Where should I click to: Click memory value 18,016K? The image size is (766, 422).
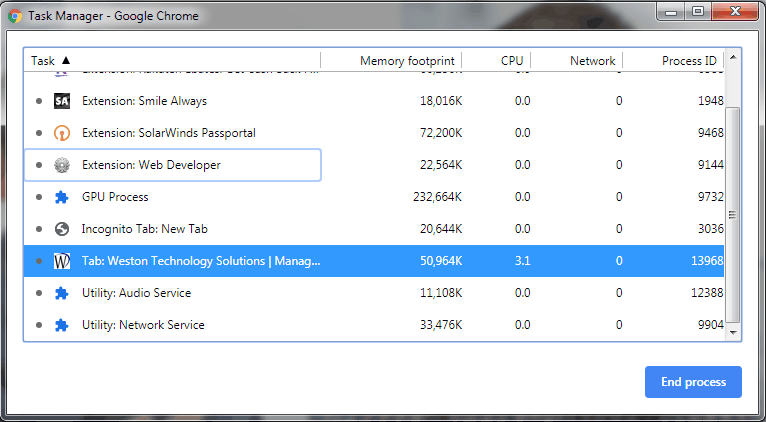point(441,101)
